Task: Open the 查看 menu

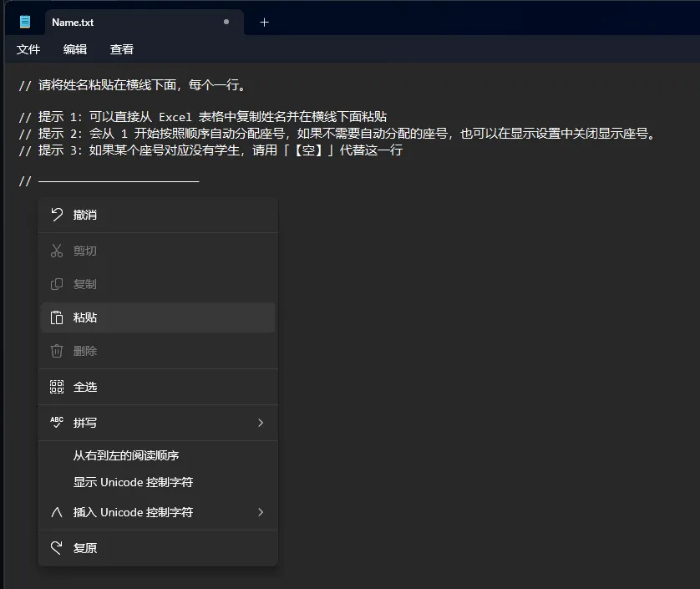Action: [122, 49]
